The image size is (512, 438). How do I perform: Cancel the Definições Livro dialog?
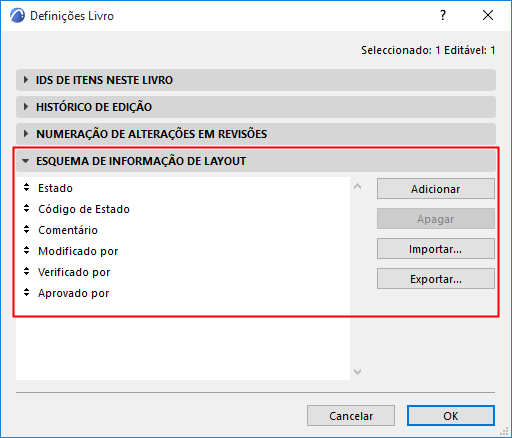351,416
